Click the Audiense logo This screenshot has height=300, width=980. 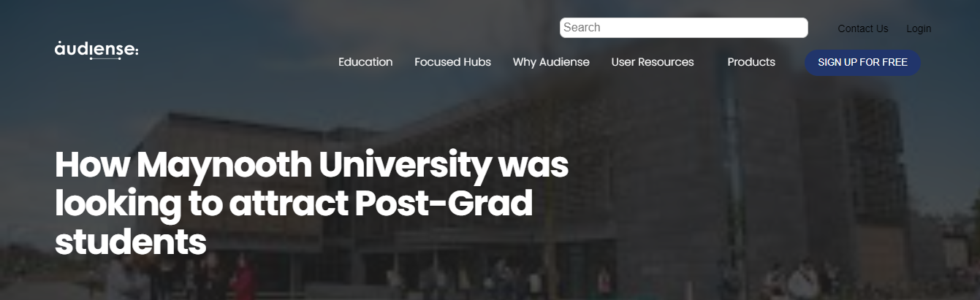pyautogui.click(x=96, y=50)
